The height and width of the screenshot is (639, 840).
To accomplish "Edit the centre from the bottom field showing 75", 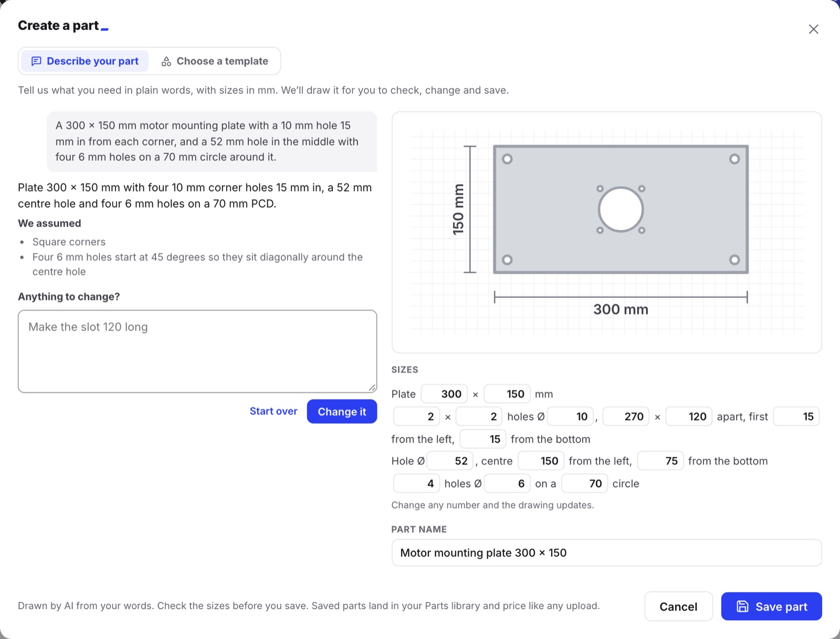I will (660, 461).
